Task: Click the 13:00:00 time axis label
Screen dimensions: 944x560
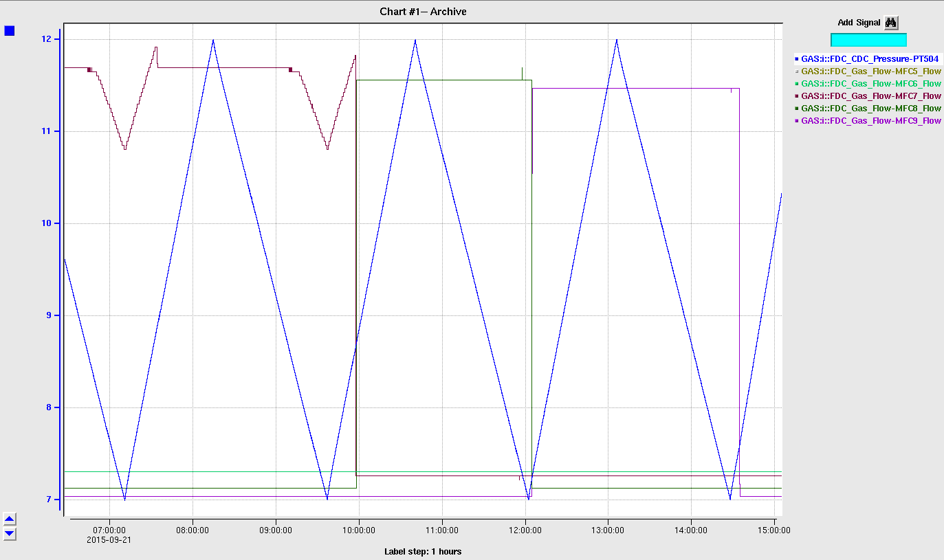Action: coord(608,530)
